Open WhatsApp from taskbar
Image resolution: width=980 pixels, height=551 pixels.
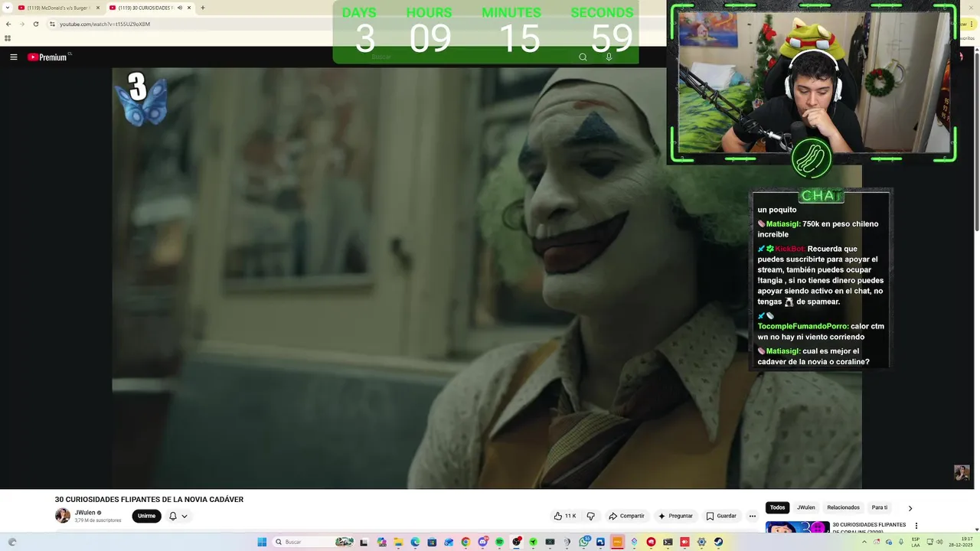[584, 542]
